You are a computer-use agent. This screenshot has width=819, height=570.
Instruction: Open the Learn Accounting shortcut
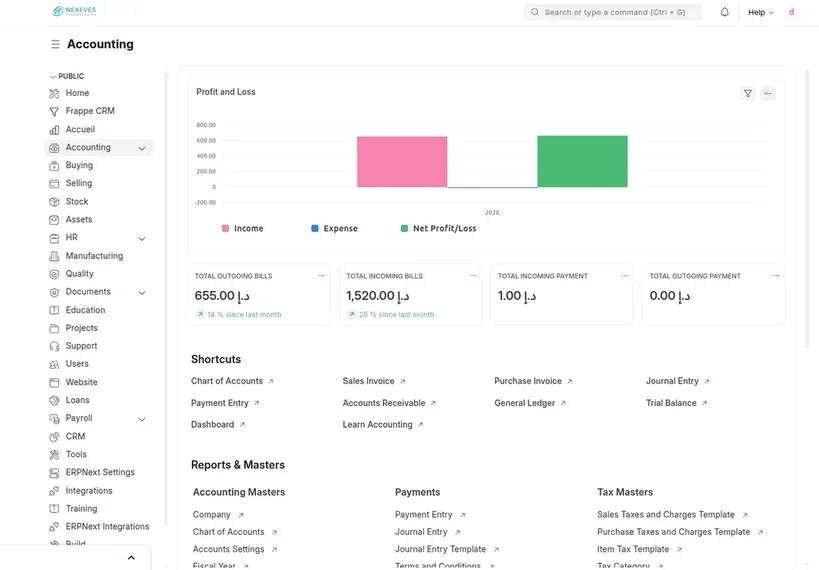coord(383,425)
